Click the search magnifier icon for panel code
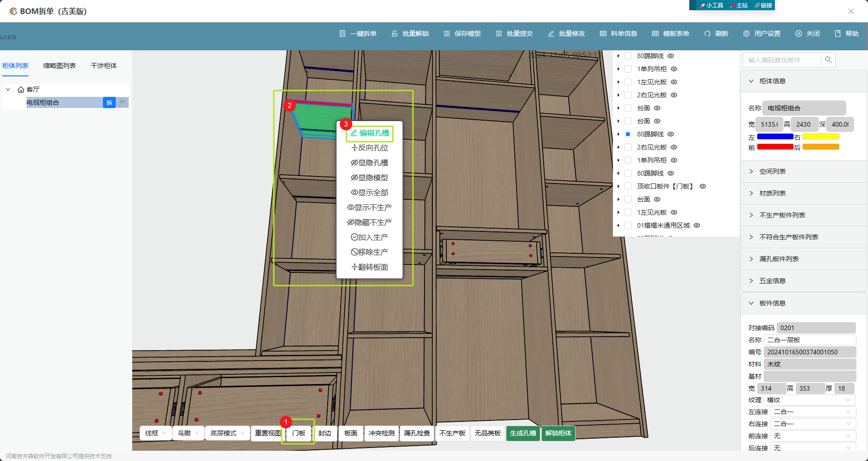 [x=828, y=60]
